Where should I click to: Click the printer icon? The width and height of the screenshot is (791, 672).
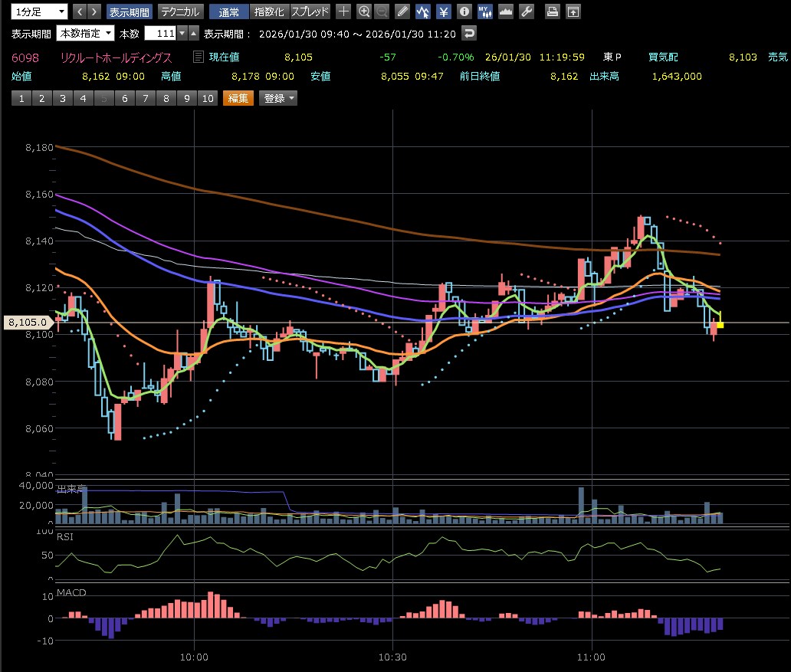coord(552,11)
